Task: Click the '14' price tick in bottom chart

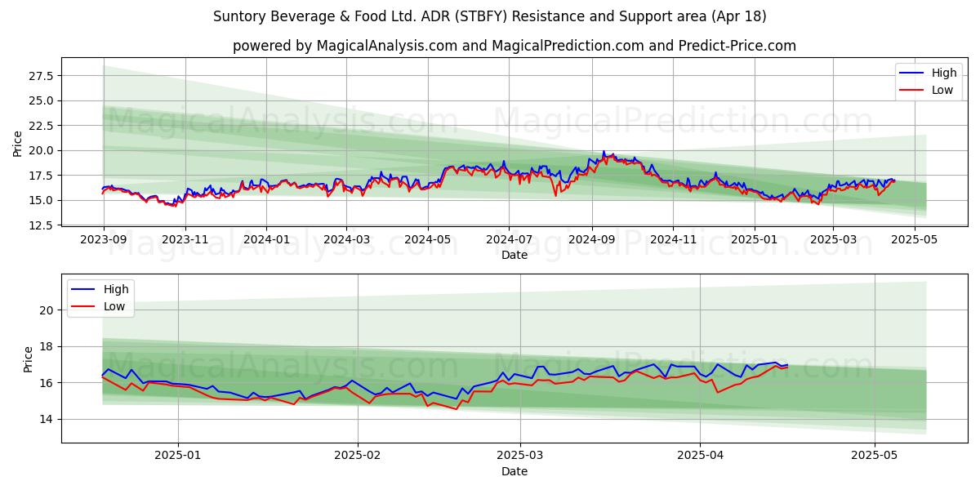Action: click(47, 419)
